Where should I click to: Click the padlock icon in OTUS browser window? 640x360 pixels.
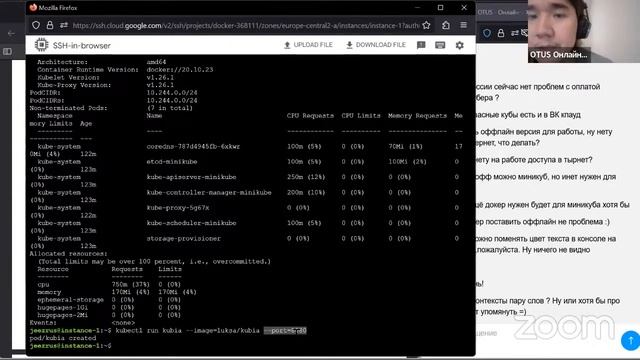tap(501, 33)
